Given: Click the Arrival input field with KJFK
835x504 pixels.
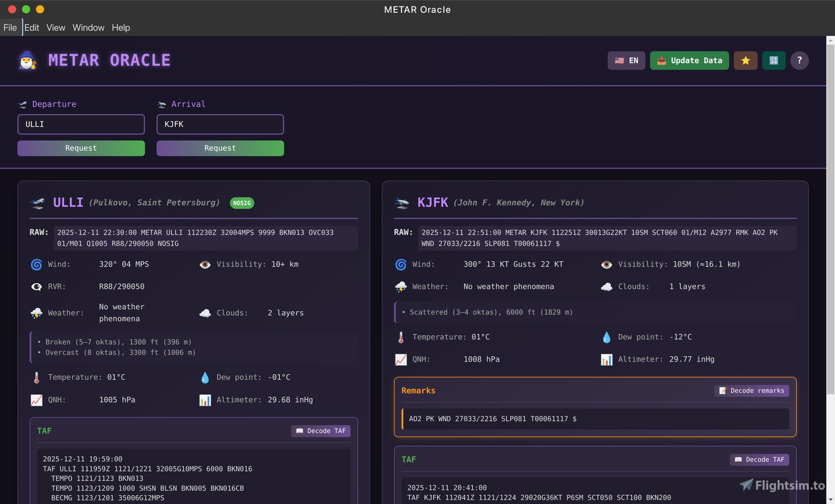Looking at the screenshot, I should (220, 124).
